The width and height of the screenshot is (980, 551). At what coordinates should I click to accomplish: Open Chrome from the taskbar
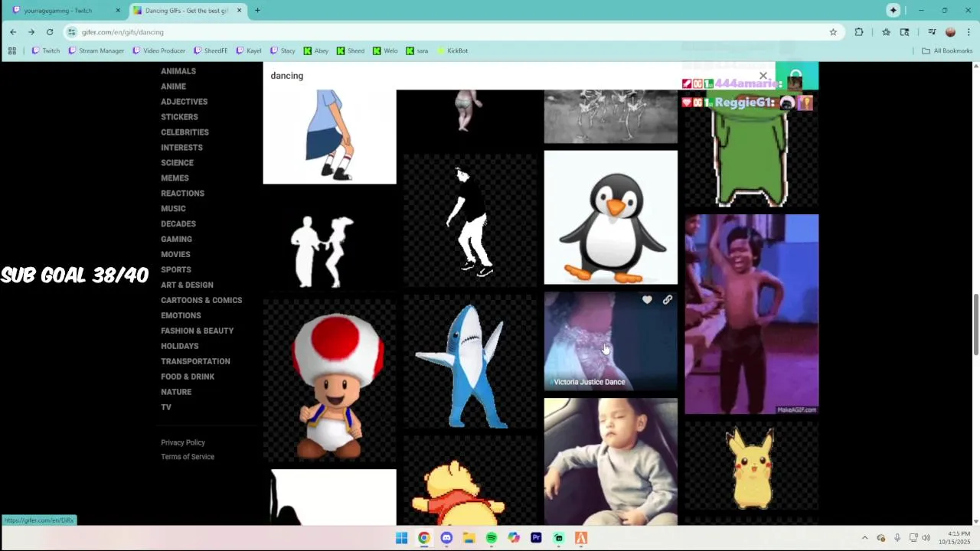coord(424,538)
